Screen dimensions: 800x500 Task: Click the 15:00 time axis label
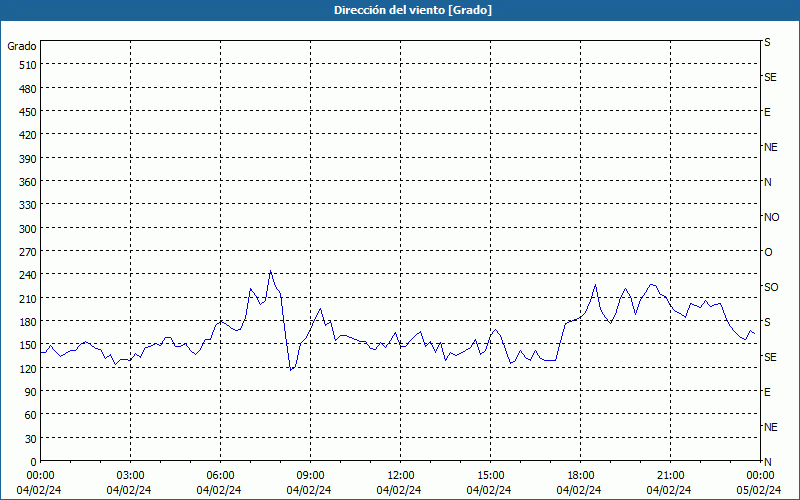click(x=490, y=476)
